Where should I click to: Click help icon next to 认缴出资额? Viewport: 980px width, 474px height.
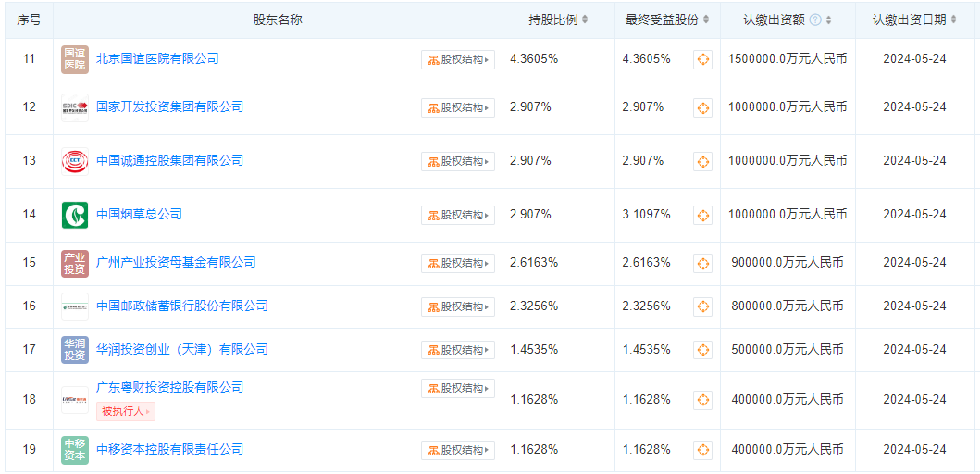(815, 20)
